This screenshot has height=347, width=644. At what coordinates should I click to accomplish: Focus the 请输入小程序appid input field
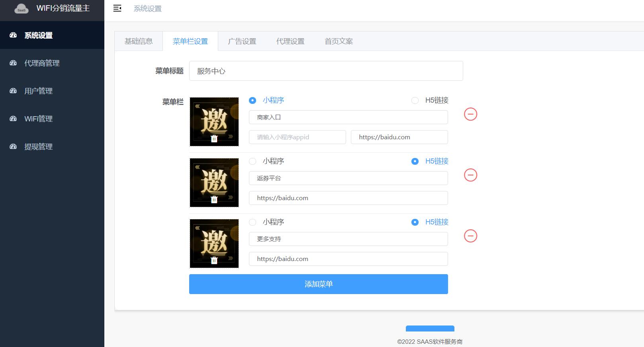pos(297,137)
